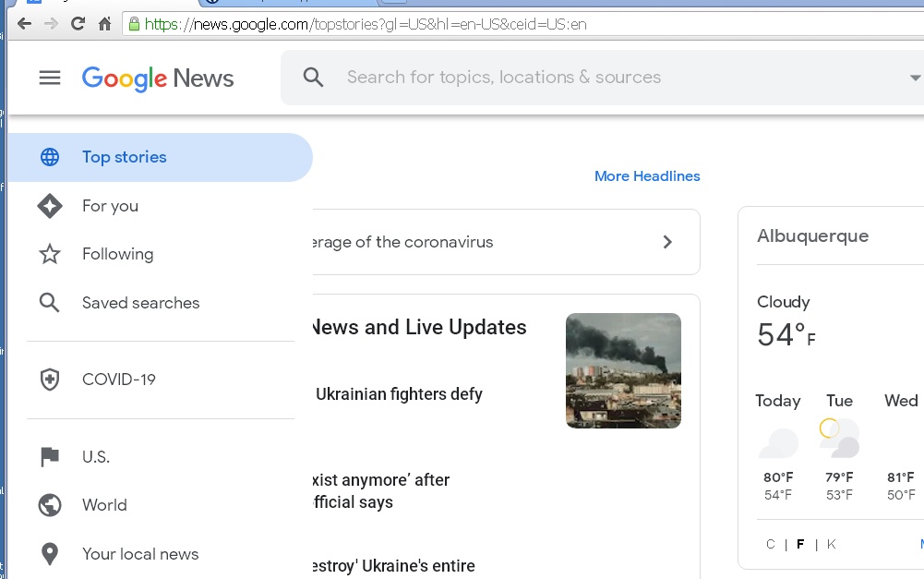Viewport: 924px width, 579px height.
Task: Switch weather units to Kelvin
Action: click(831, 544)
